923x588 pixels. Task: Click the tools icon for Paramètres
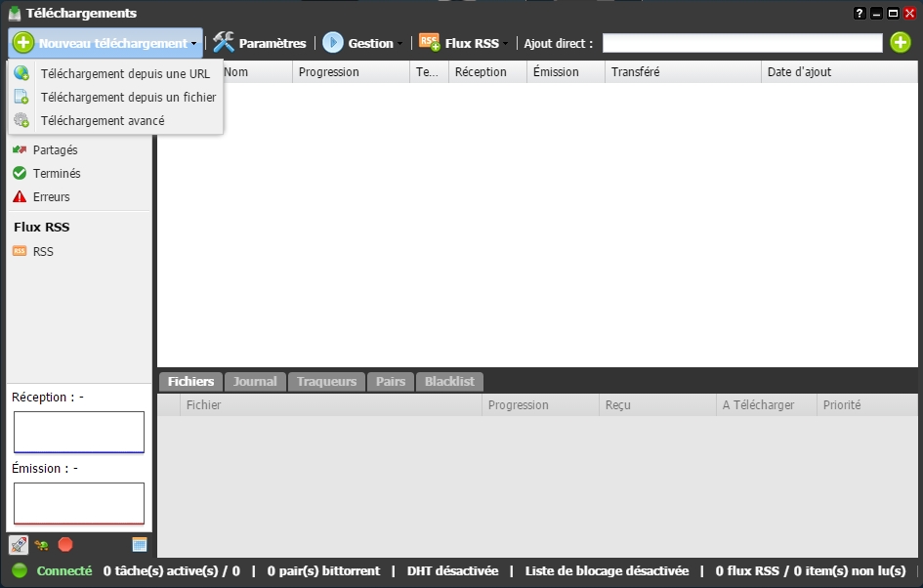[x=224, y=42]
